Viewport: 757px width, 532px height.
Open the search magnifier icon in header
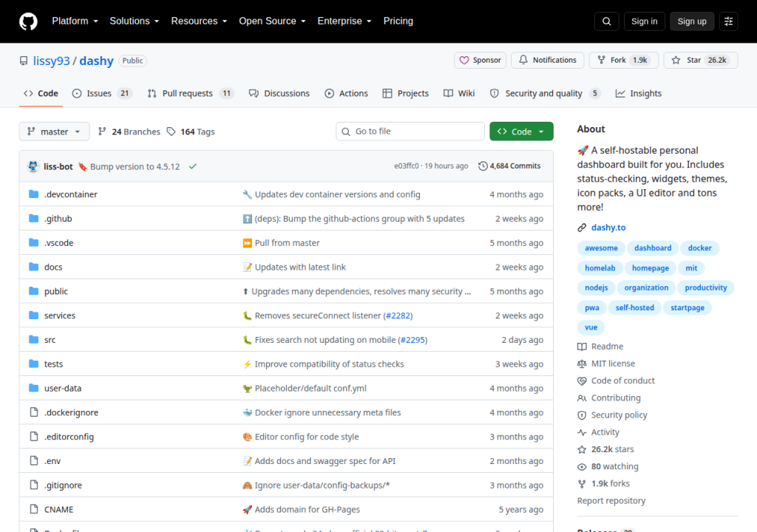[x=606, y=21]
